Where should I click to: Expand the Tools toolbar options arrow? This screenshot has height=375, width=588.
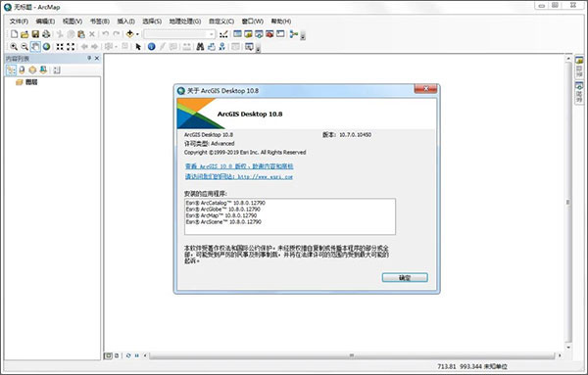[x=258, y=48]
